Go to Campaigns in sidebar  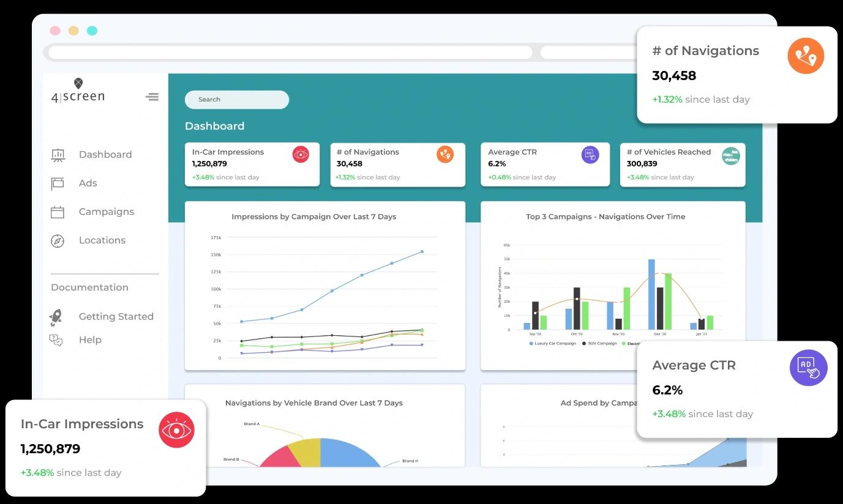point(107,212)
